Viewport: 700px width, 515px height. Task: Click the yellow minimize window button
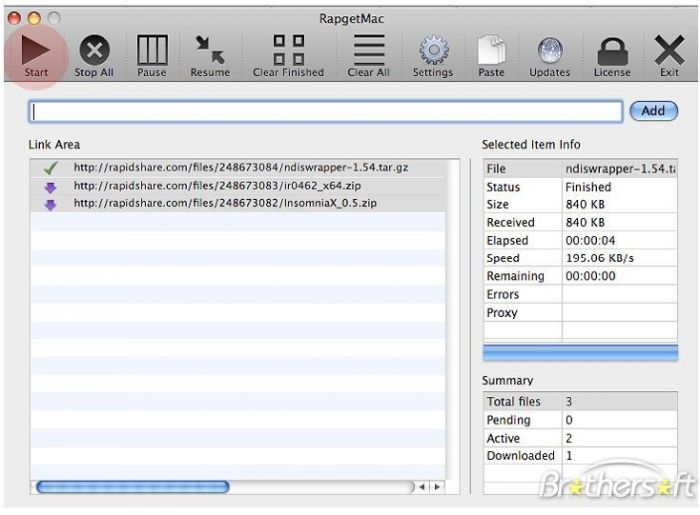34,18
